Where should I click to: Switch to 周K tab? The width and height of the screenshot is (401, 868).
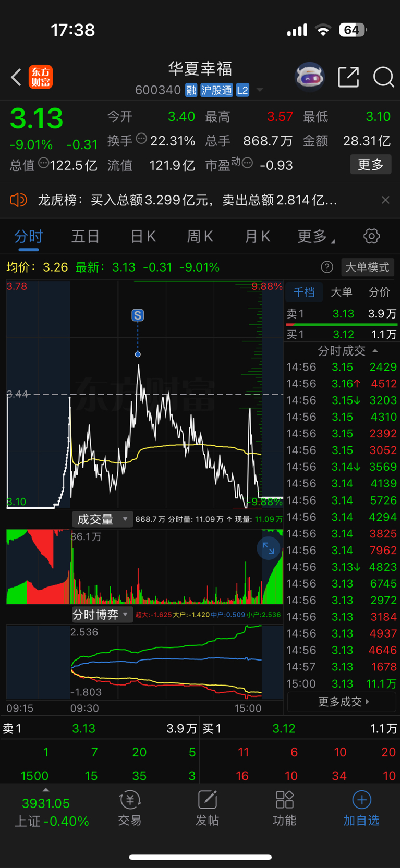200,237
